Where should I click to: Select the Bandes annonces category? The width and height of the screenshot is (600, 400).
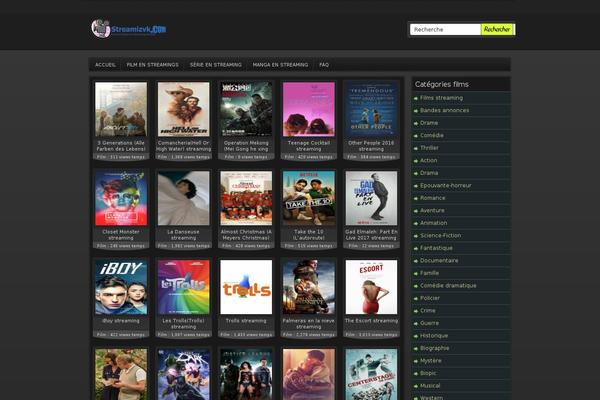tap(444, 110)
